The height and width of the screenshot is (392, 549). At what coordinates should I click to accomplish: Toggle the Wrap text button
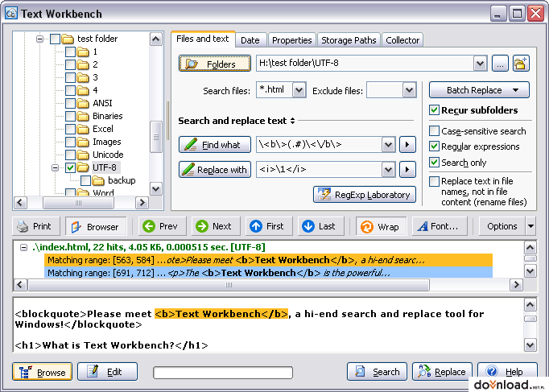coord(382,226)
